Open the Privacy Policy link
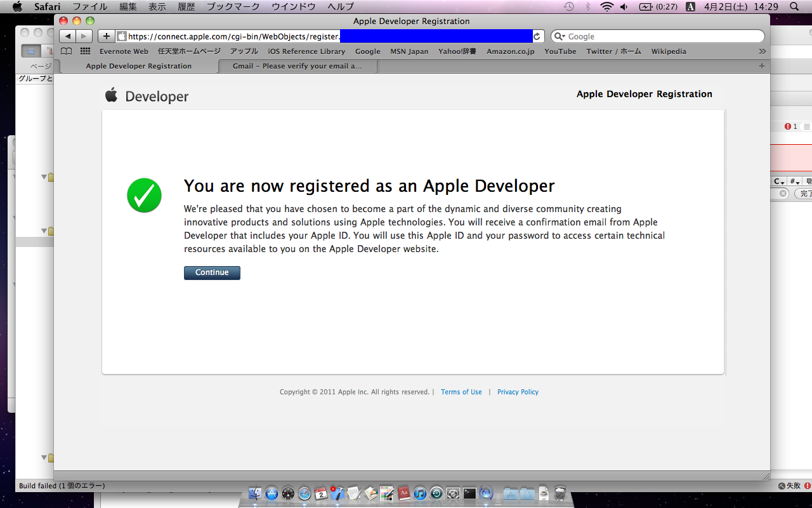Screen dimensions: 812x508 (x=518, y=392)
